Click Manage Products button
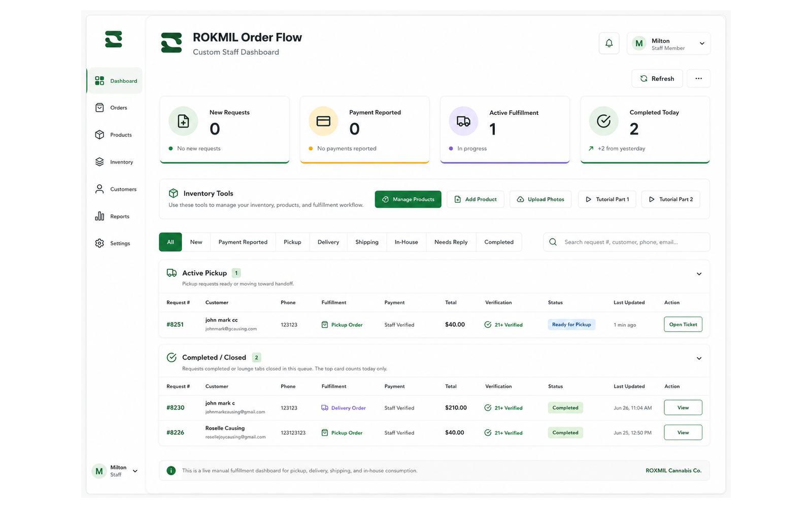Viewport: 812px width, 508px height. (408, 199)
